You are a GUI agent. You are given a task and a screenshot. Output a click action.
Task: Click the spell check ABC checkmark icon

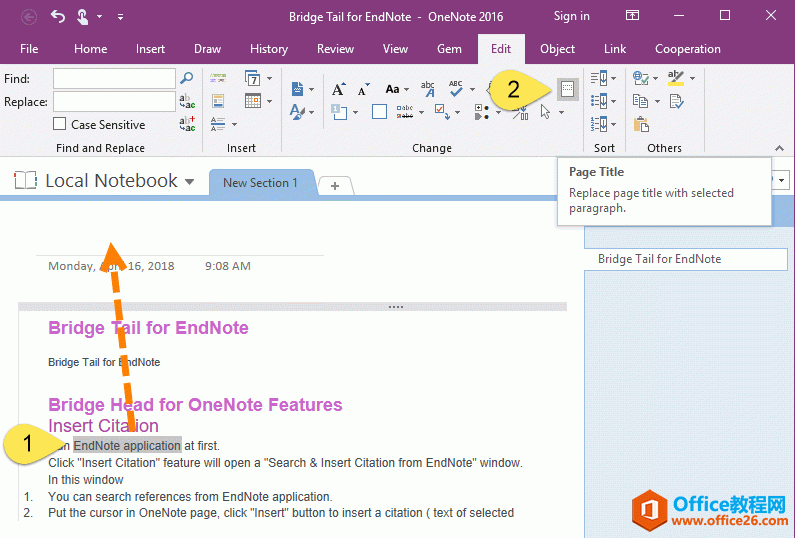click(x=457, y=88)
